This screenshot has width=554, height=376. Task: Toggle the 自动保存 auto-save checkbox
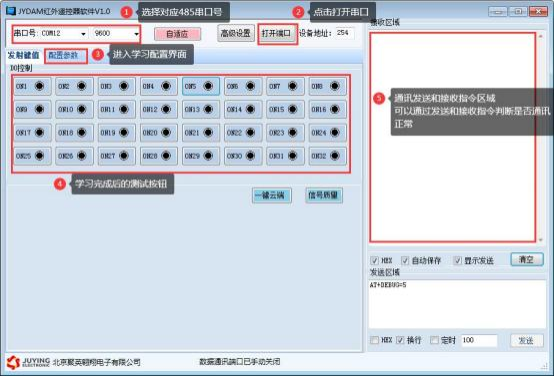click(405, 261)
